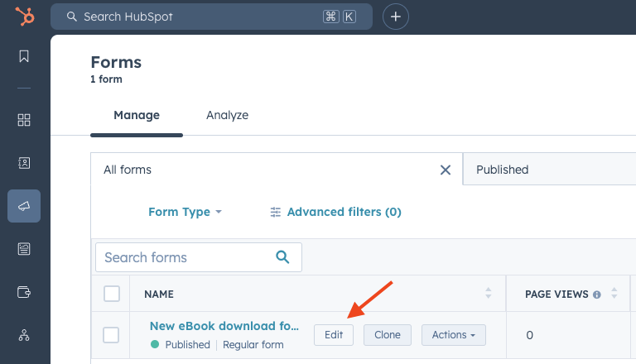Focus the Search forms input
Screen dimensions: 636x364
(199, 257)
